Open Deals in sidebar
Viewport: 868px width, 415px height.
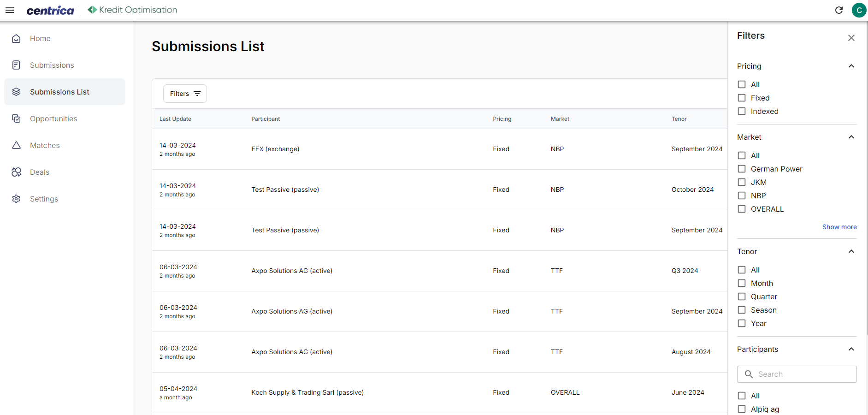click(65, 172)
